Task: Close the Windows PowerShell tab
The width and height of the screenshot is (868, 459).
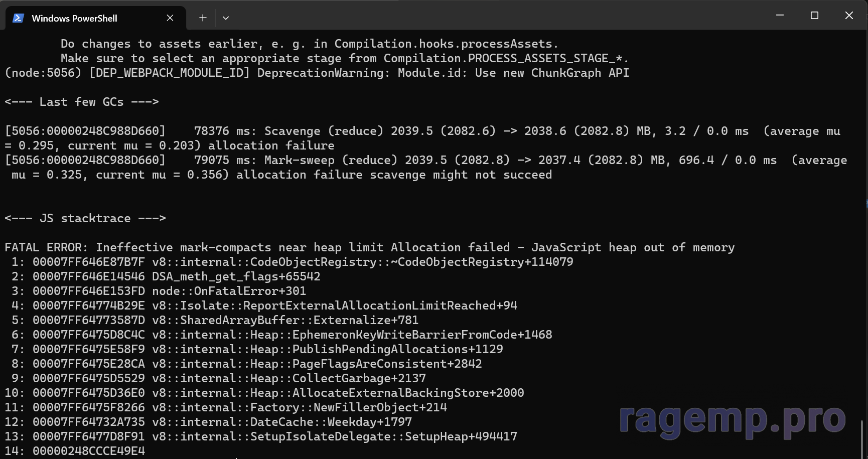Action: click(x=170, y=18)
